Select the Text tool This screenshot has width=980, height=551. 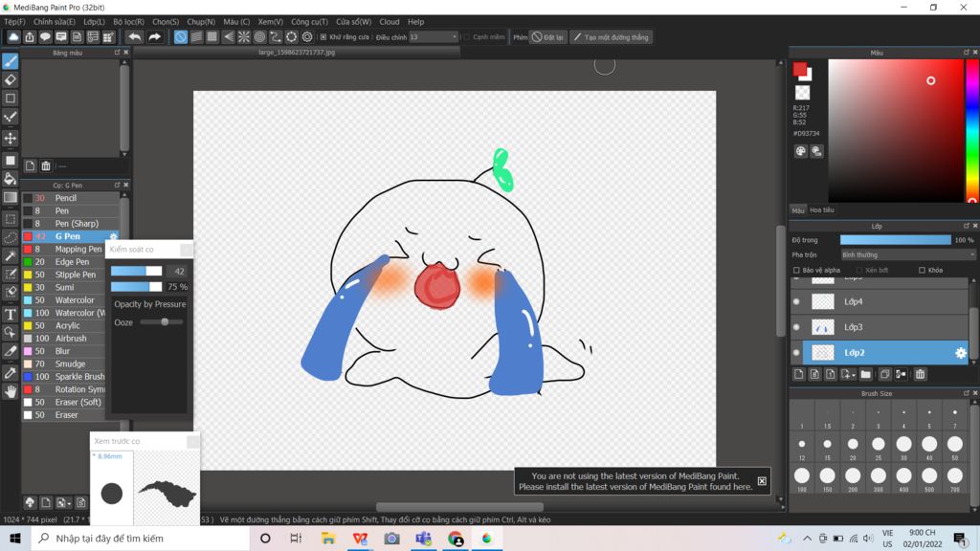point(10,314)
